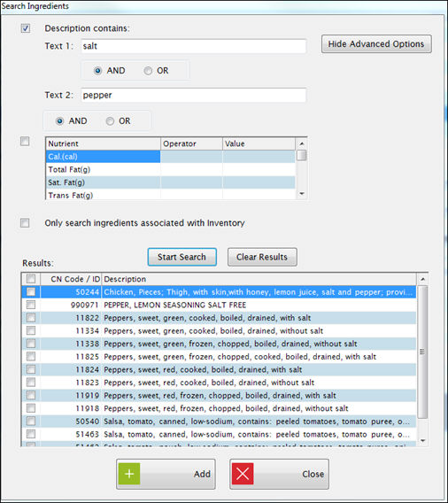Screen dimensions: 448x503
Task: Click the green plus Add icon
Action: point(129,474)
